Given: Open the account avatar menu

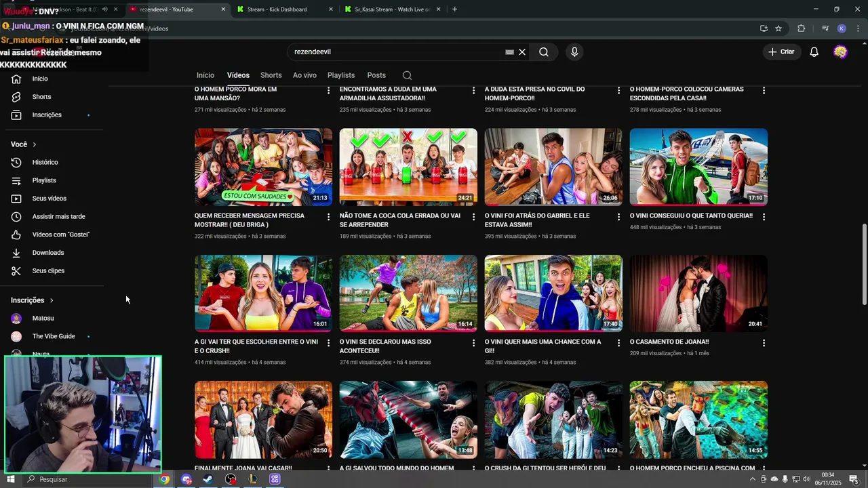Looking at the screenshot, I should [841, 52].
